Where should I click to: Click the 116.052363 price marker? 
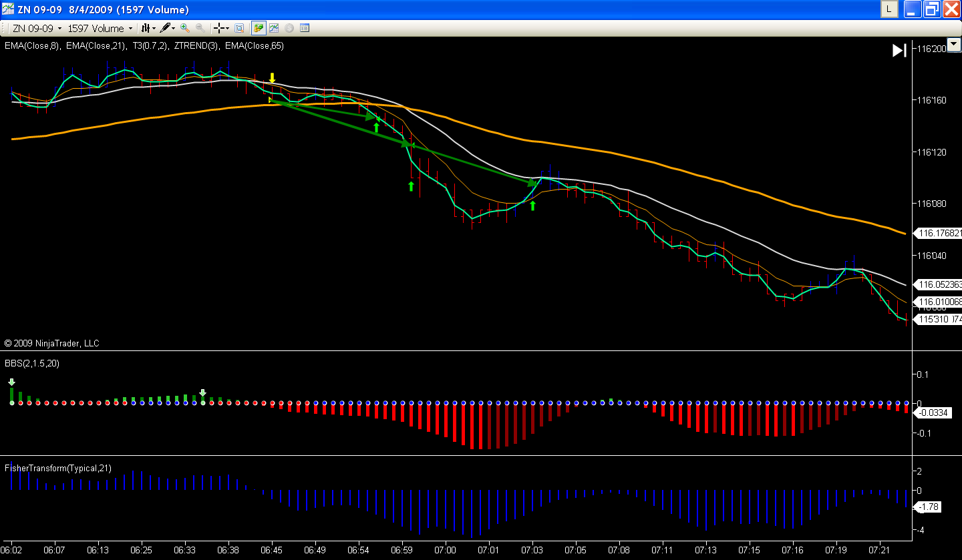939,284
